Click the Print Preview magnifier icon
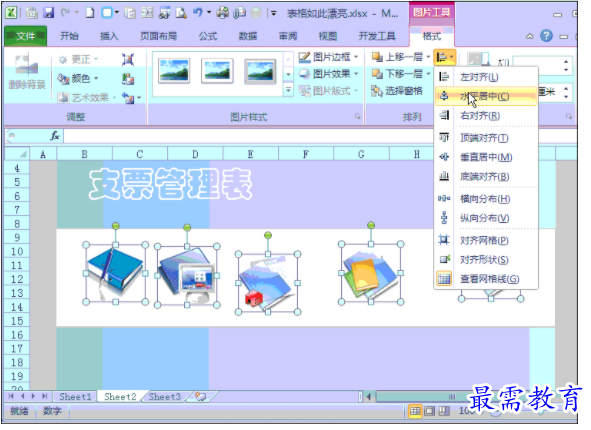The image size is (591, 430). pos(181,13)
